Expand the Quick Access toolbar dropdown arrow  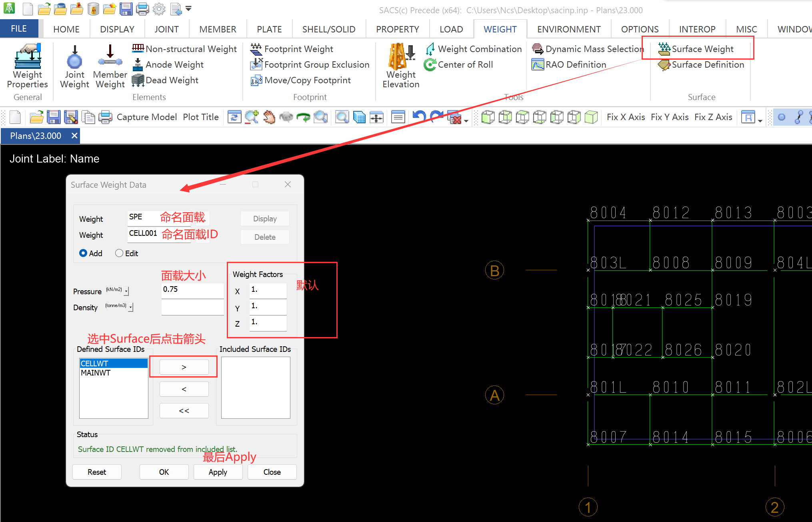coord(188,8)
